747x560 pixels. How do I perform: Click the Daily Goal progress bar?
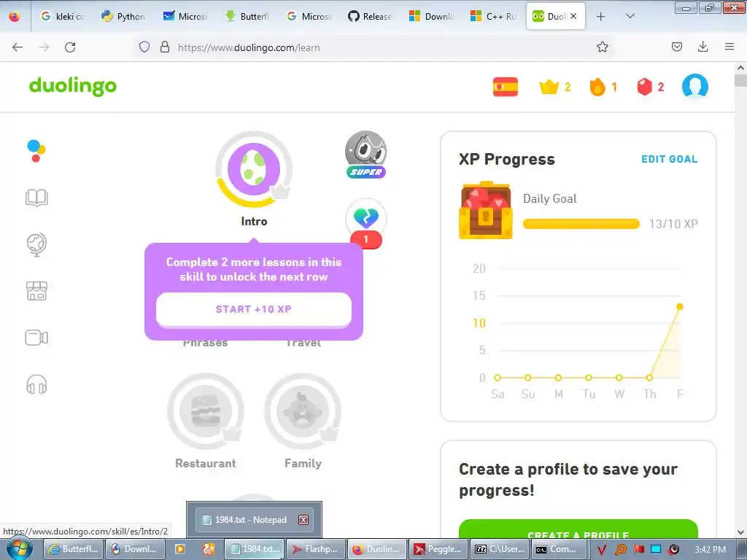(x=581, y=224)
